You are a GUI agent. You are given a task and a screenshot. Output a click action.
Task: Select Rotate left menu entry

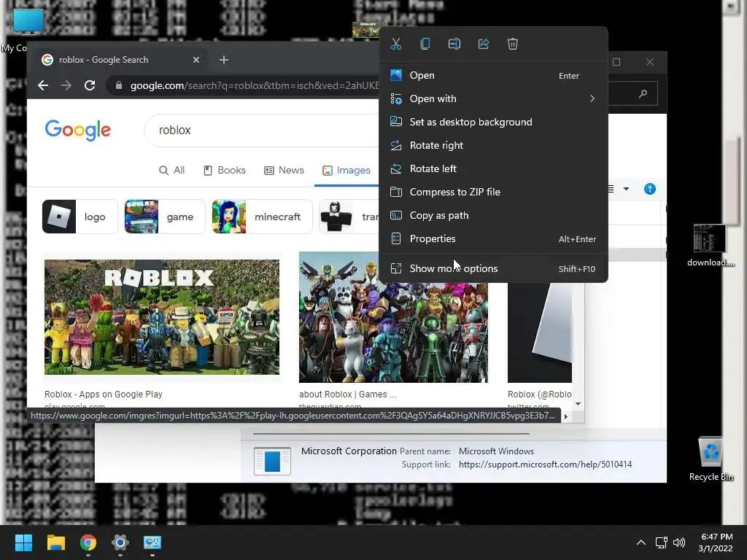[x=493, y=168]
